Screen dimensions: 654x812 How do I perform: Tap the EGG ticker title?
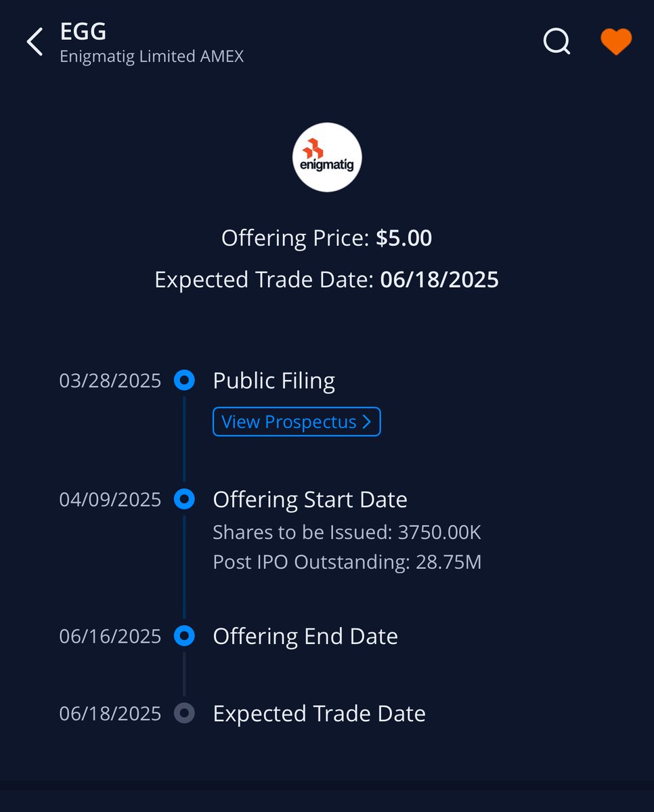pos(83,31)
